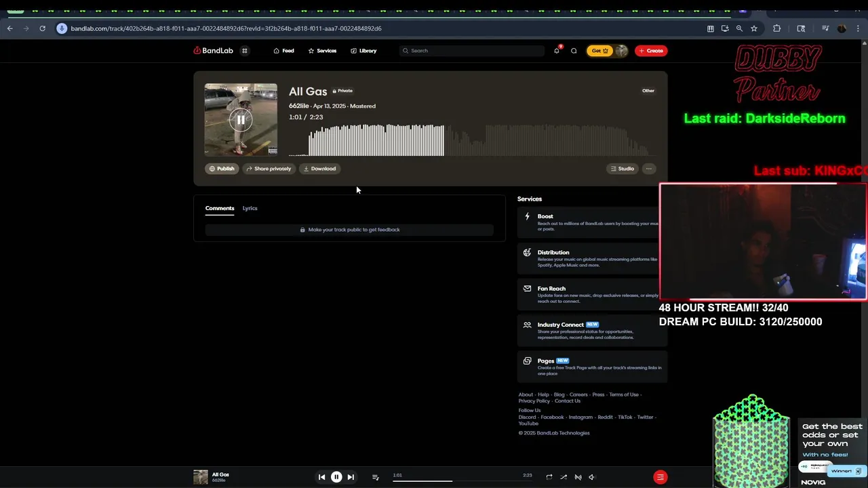Screen dimensions: 868x488
Task: Go to Library
Action: click(x=363, y=51)
